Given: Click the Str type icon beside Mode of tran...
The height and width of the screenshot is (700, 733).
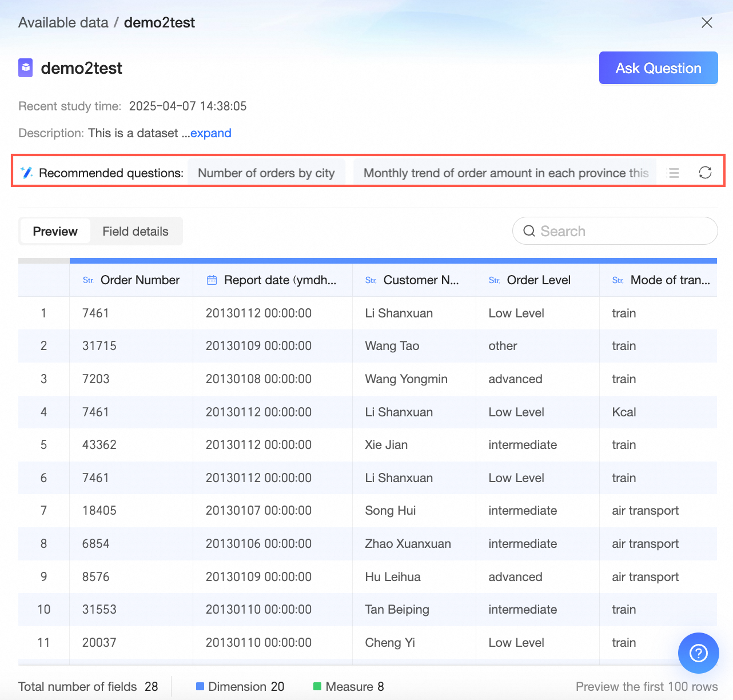Looking at the screenshot, I should pos(618,280).
